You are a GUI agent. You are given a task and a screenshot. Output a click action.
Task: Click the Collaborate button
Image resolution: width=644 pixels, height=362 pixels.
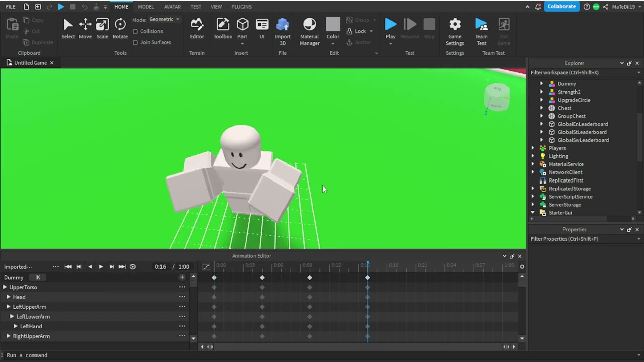pos(561,7)
